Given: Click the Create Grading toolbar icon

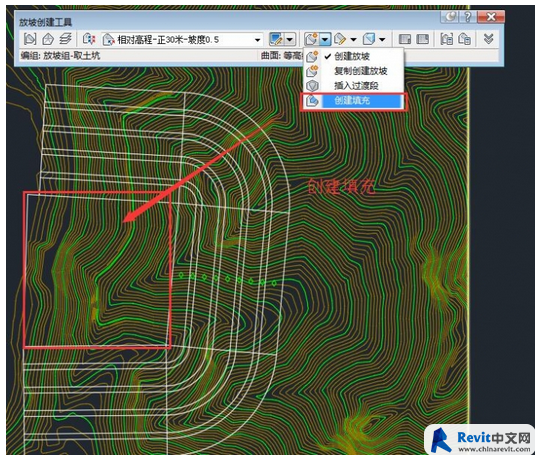Looking at the screenshot, I should [x=312, y=39].
